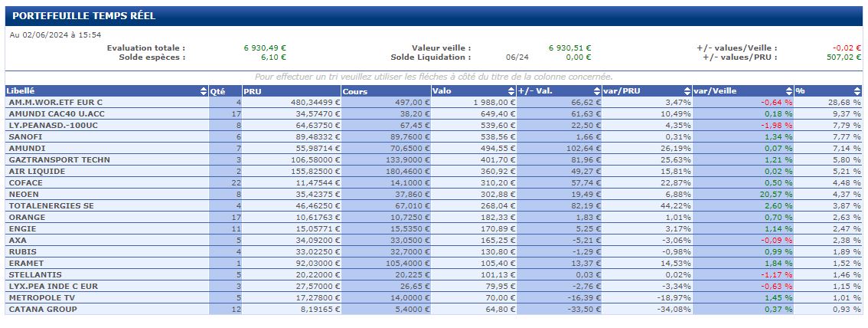Click the AMUNDI stock name

[27, 149]
